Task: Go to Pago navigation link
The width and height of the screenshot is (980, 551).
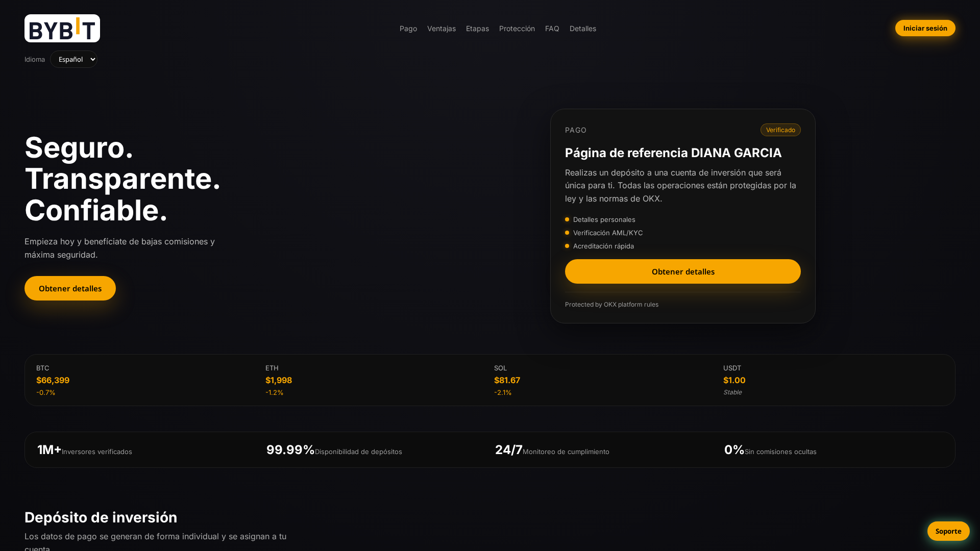Action: tap(408, 29)
